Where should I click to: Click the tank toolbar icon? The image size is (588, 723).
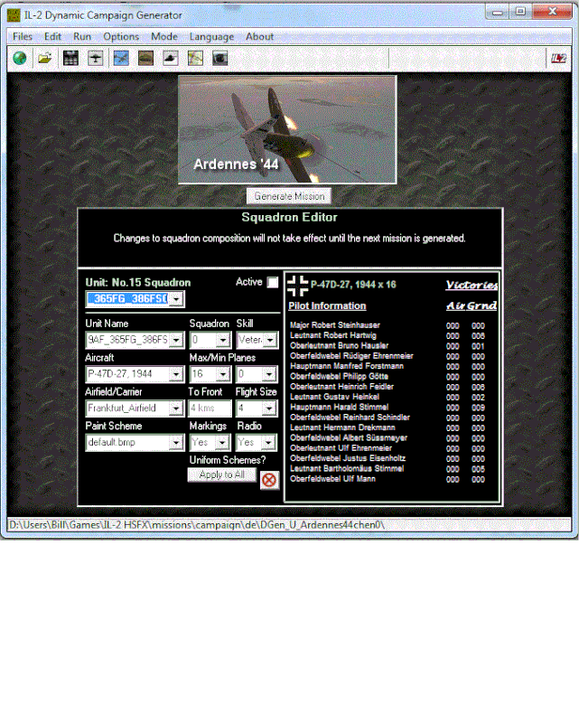146,59
